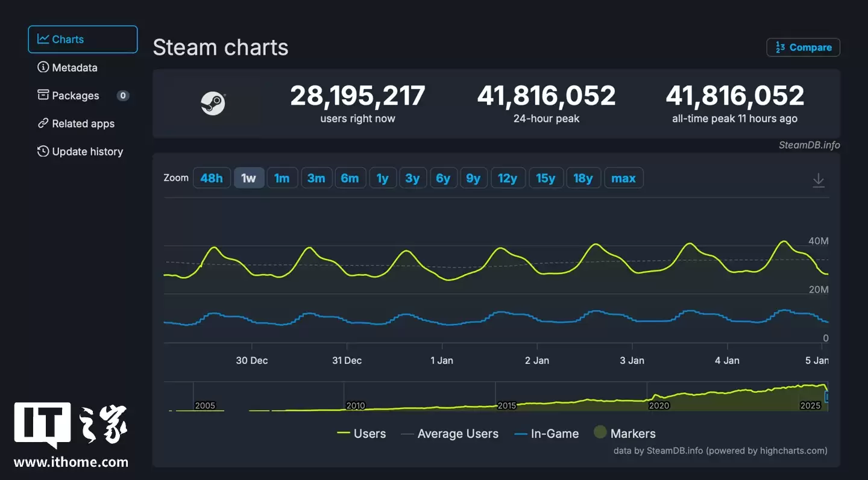
Task: Click the Related apps link icon
Action: click(x=42, y=123)
